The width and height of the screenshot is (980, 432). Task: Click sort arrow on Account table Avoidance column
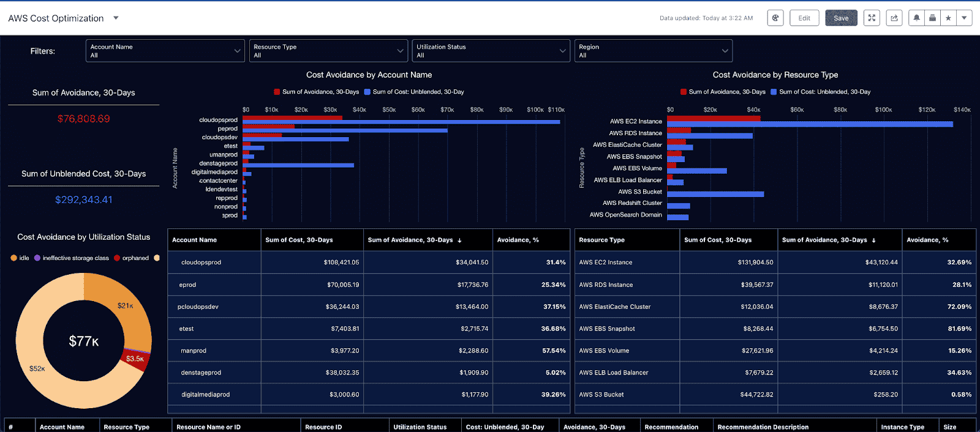[459, 240]
